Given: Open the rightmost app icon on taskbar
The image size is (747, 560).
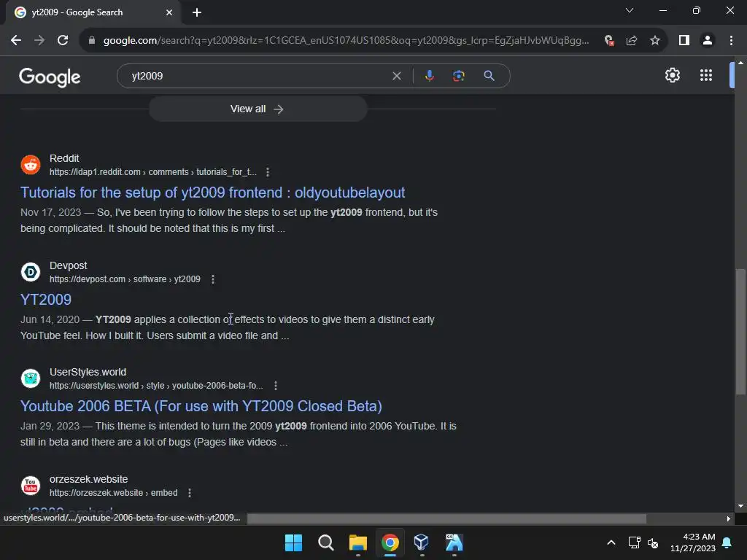Looking at the screenshot, I should (454, 542).
